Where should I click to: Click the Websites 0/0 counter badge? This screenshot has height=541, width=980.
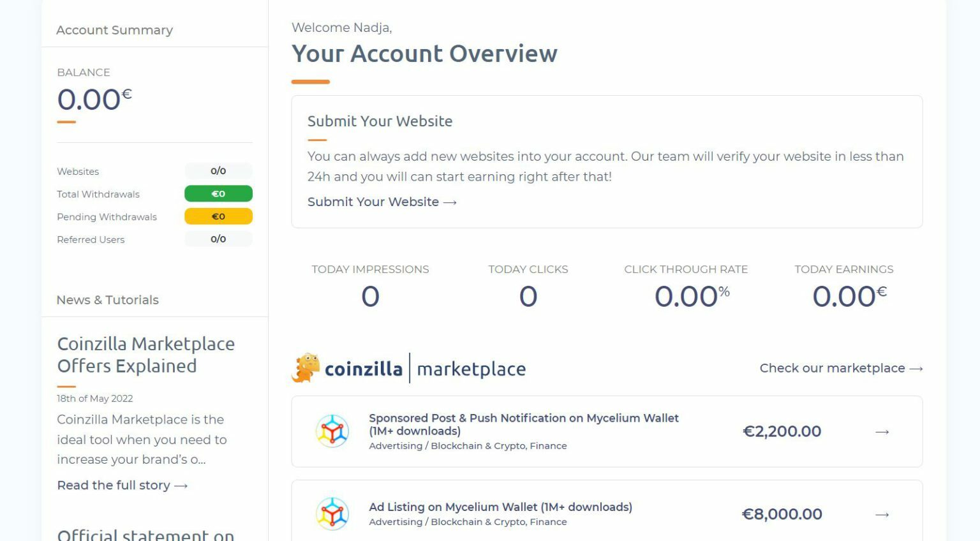218,171
